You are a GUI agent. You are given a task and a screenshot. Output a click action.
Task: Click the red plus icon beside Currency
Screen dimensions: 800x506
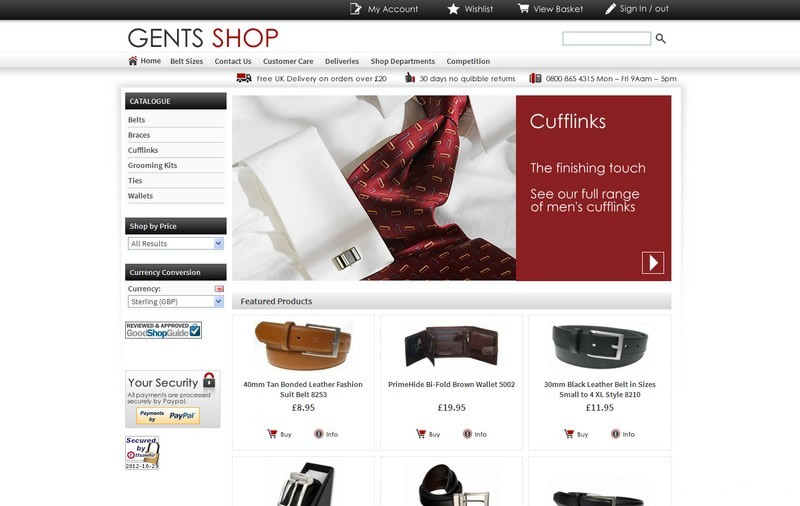pos(219,289)
